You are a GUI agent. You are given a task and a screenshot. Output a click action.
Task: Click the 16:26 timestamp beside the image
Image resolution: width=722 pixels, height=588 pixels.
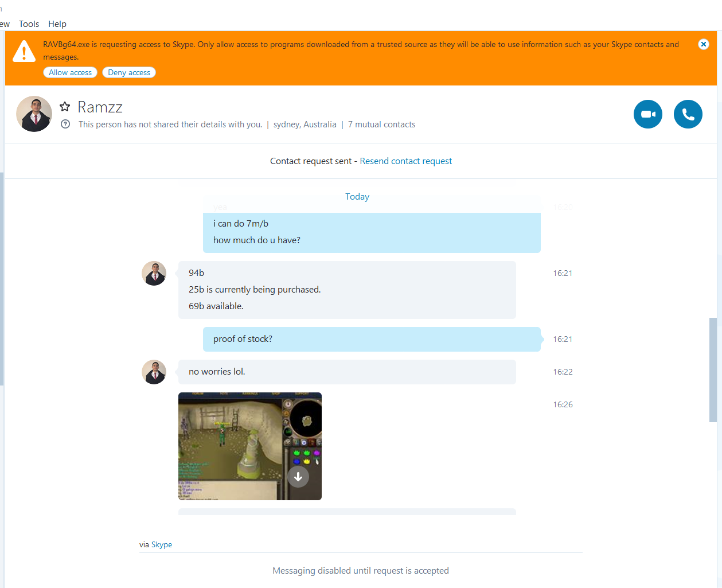pyautogui.click(x=563, y=404)
